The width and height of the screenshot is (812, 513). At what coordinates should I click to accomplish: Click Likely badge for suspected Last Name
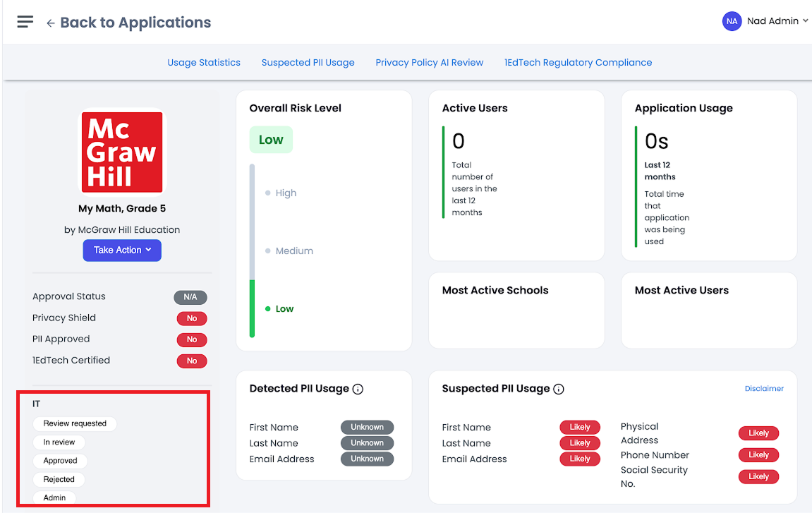tap(580, 443)
